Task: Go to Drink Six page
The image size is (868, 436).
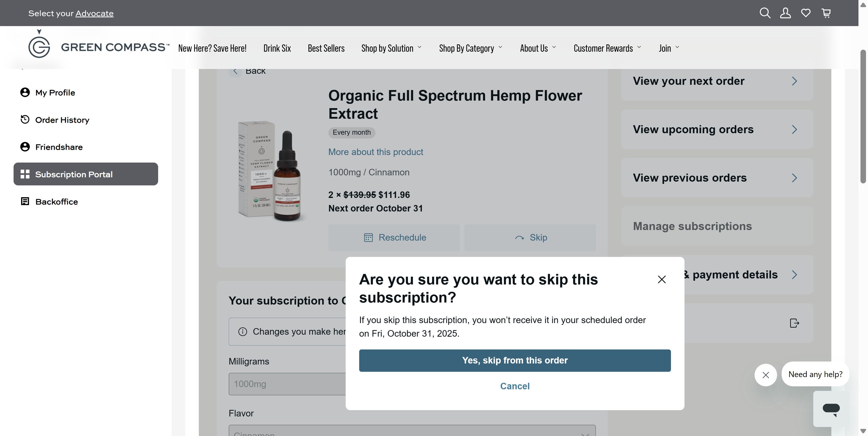Action: point(277,48)
